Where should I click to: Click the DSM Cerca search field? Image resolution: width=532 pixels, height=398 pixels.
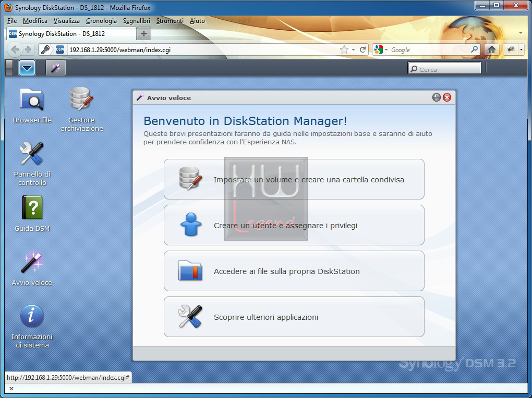tap(444, 69)
